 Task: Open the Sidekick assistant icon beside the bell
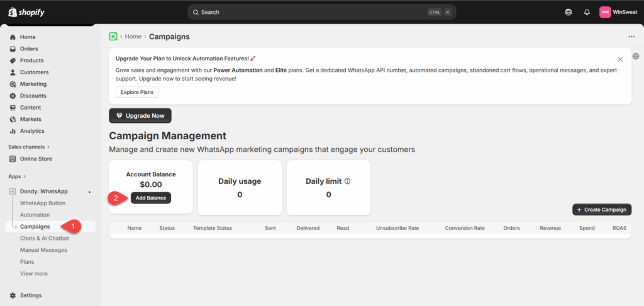pos(569,13)
